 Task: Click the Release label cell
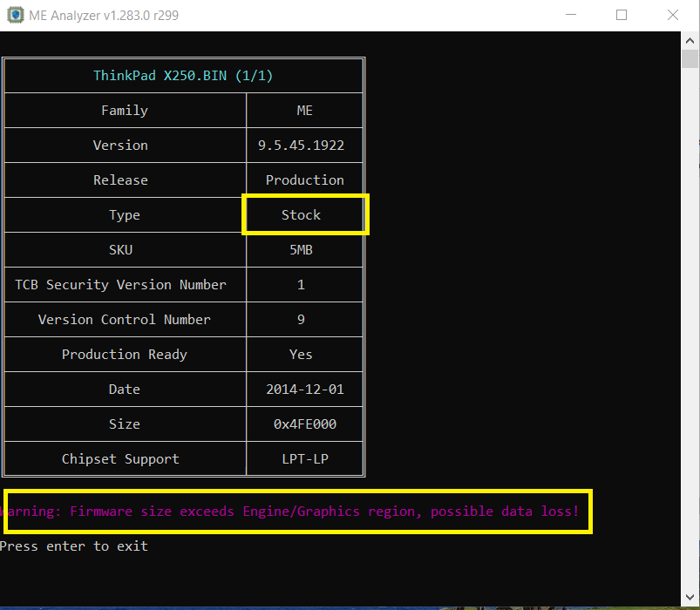tap(125, 180)
